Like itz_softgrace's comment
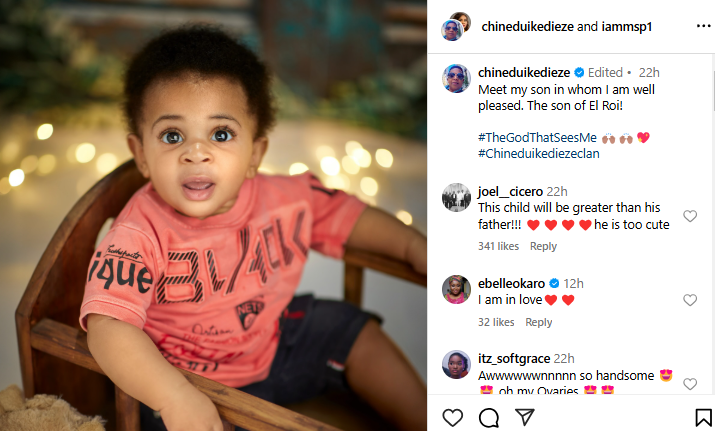 690,384
